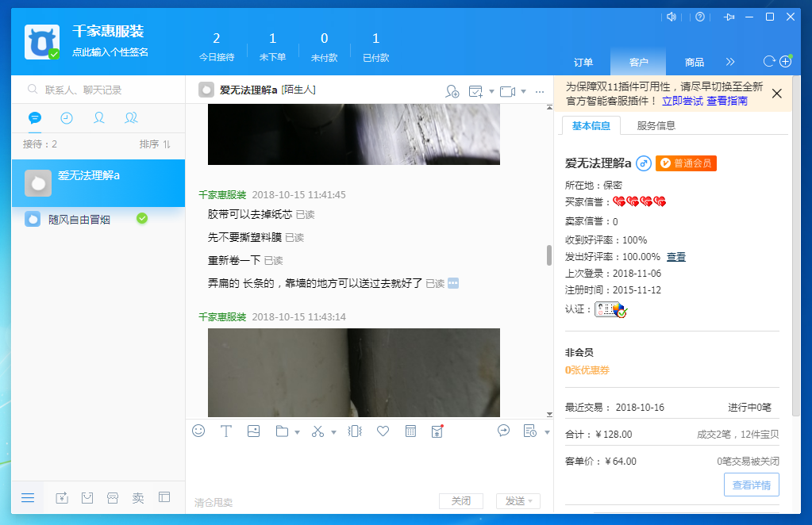Open chat history record icon
Viewport: 812px width, 525px height.
(x=530, y=431)
